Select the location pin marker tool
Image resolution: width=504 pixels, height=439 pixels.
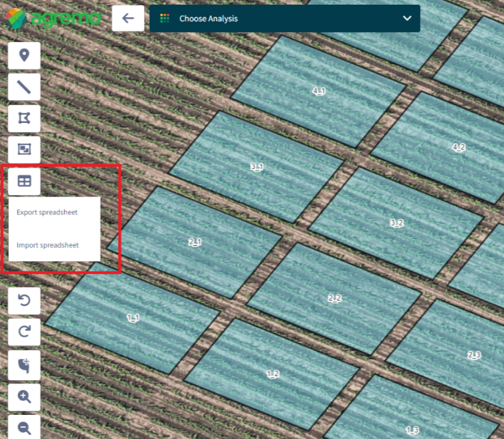coord(24,55)
